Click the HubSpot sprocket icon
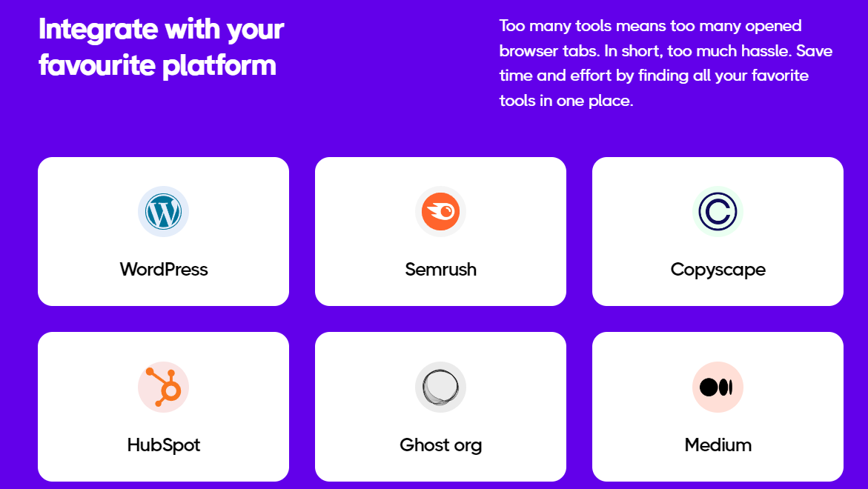The height and width of the screenshot is (489, 868). (163, 387)
